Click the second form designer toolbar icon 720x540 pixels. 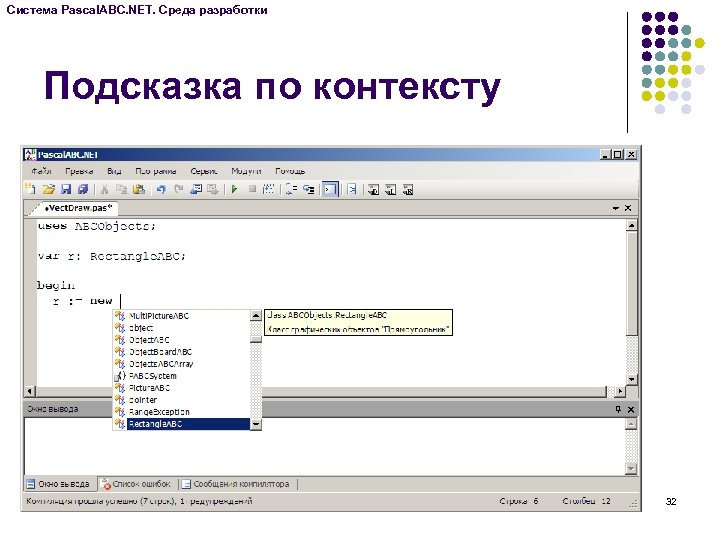[x=390, y=189]
